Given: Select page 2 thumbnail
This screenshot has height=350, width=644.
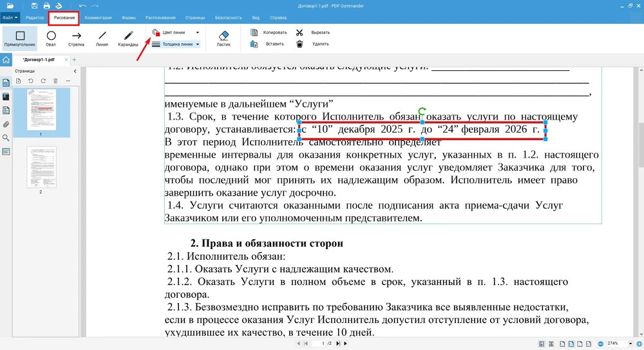Looking at the screenshot, I should [x=41, y=167].
